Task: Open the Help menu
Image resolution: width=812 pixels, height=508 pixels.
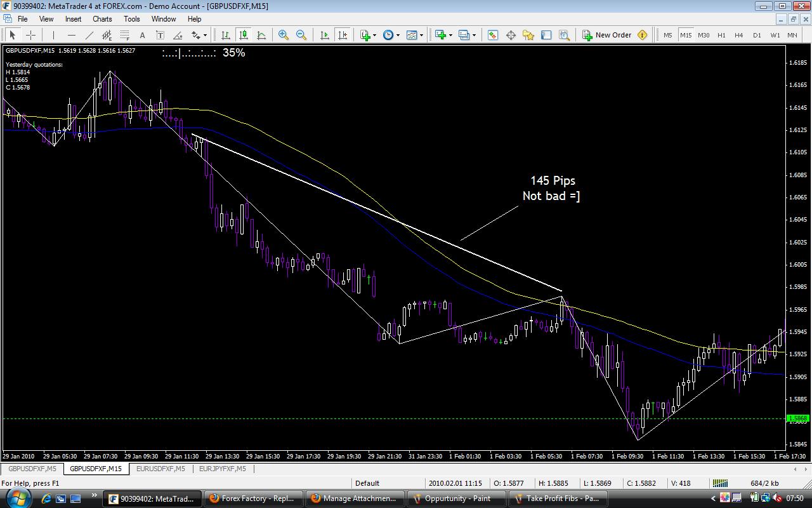Action: click(195, 19)
